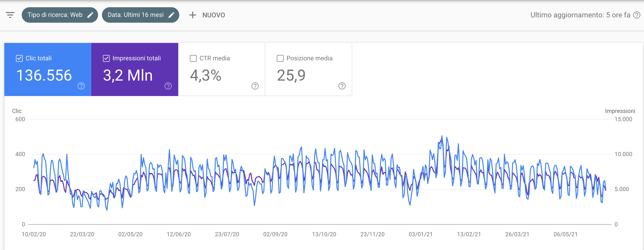This screenshot has width=644, height=250.
Task: Enable the Posizione media checkbox
Action: pos(280,58)
